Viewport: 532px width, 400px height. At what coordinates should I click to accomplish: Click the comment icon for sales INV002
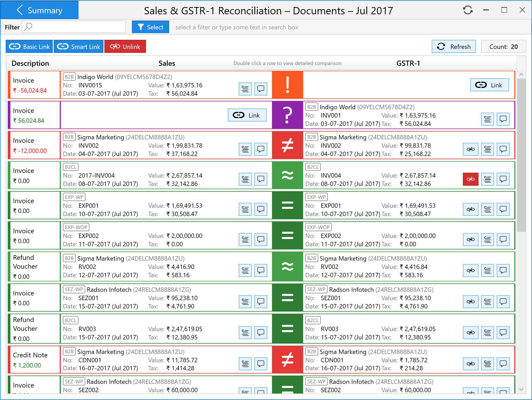click(261, 149)
